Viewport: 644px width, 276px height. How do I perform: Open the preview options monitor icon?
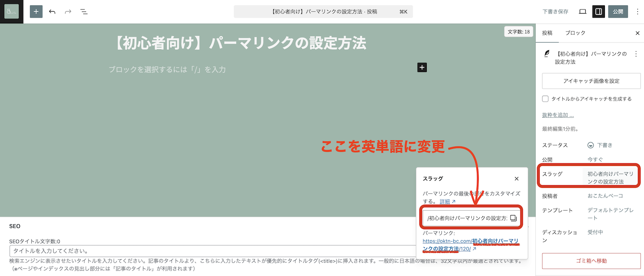coord(582,12)
